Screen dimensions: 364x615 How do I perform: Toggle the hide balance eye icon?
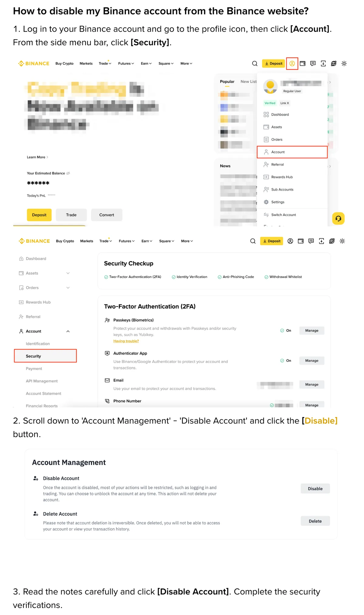tap(68, 173)
